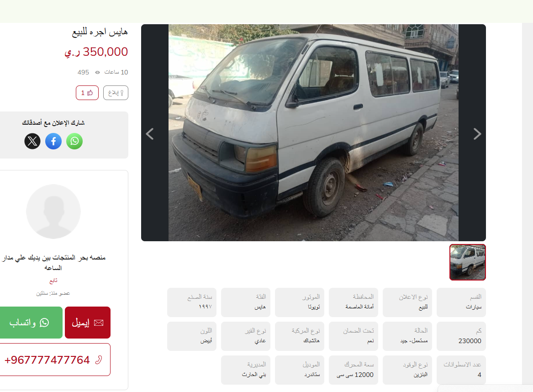
Task: Select the van thumbnail below the gallery
Action: [x=468, y=262]
